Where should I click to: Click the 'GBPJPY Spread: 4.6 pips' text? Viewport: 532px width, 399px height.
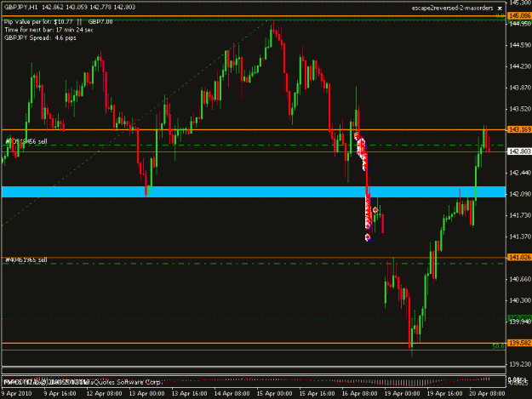coord(40,38)
